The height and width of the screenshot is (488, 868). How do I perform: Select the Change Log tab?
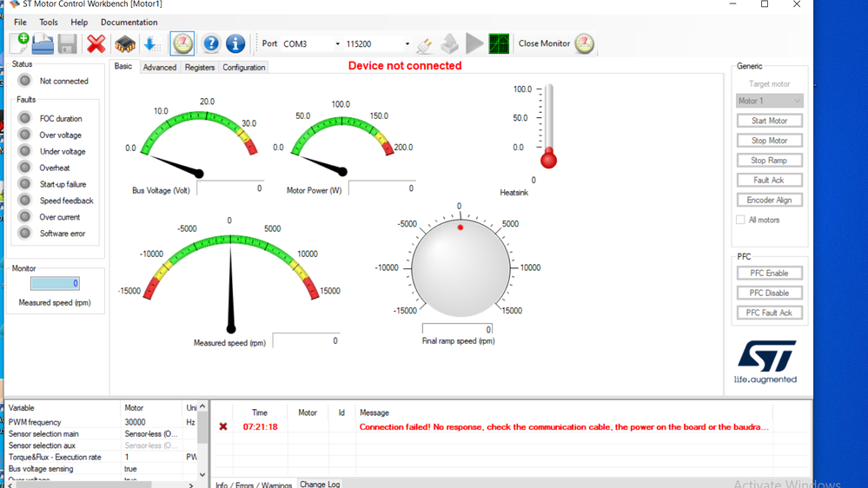point(320,485)
